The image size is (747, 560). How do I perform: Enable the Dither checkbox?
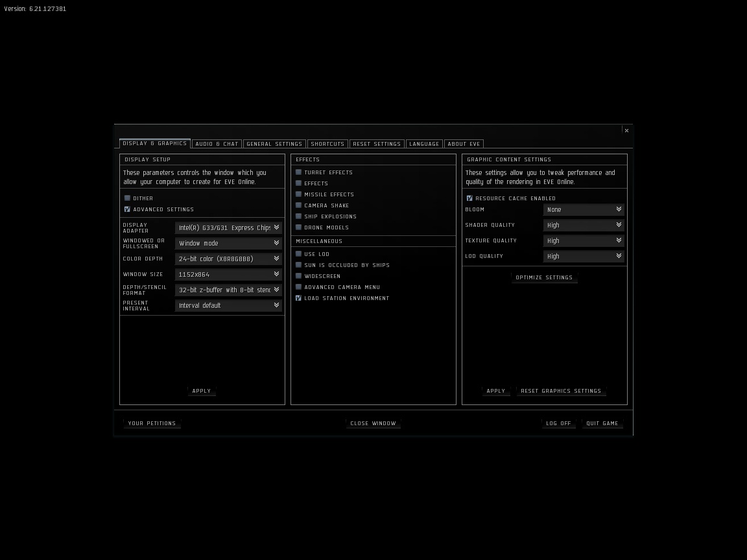click(x=127, y=198)
